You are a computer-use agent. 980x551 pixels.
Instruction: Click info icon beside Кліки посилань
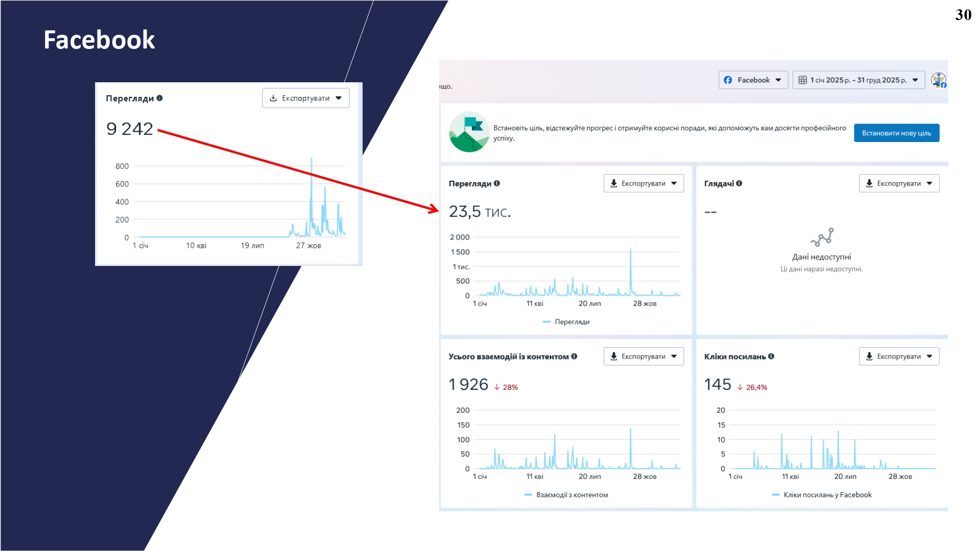771,357
